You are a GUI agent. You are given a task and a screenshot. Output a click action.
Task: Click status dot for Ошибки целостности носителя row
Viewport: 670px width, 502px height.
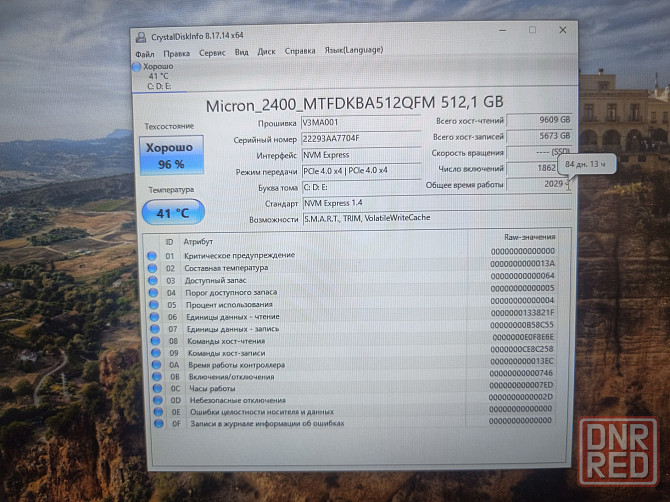pos(158,412)
